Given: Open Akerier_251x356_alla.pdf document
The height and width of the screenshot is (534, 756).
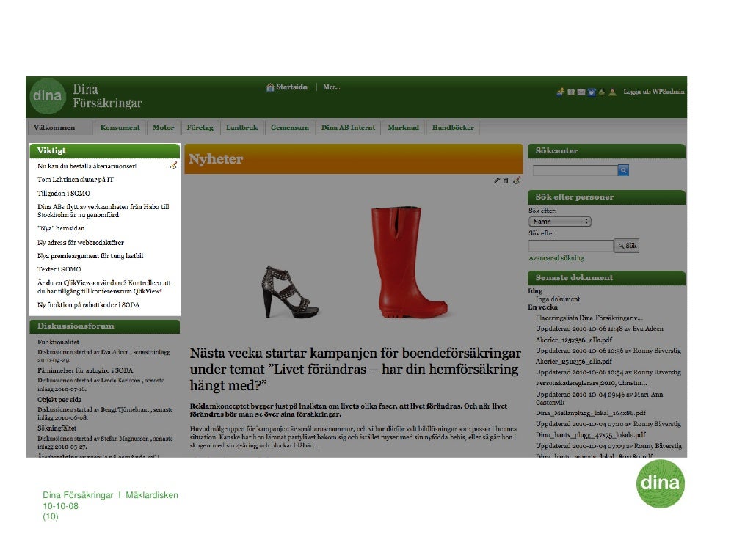Looking at the screenshot, I should (x=574, y=361).
